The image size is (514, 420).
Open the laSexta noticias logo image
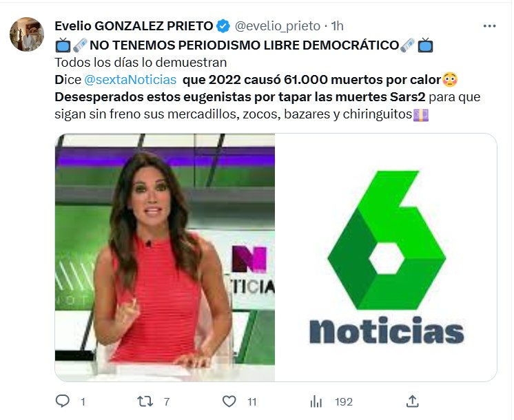pyautogui.click(x=386, y=258)
